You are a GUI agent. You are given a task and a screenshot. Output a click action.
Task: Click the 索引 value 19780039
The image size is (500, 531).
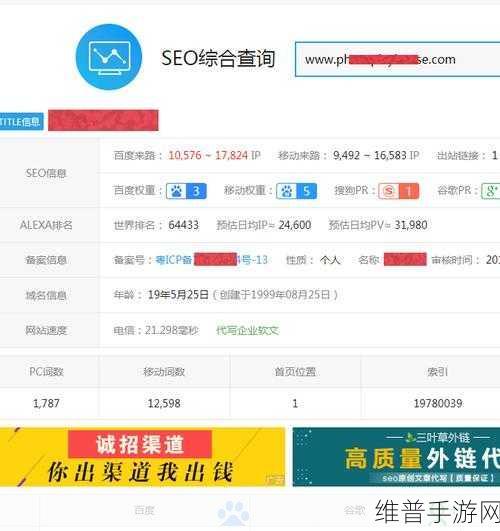click(x=438, y=403)
